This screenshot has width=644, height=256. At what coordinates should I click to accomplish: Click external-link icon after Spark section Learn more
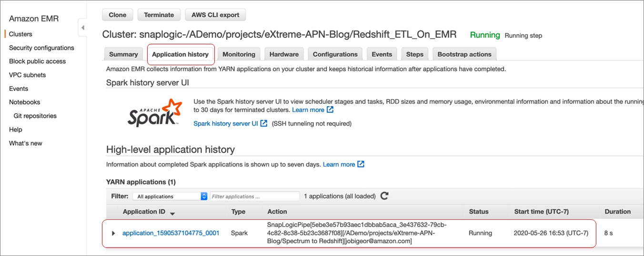click(330, 109)
